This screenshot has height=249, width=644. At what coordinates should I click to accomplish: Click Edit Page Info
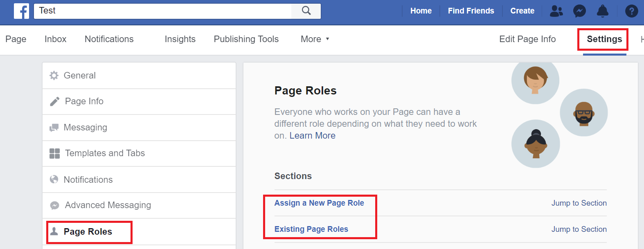[x=527, y=39]
